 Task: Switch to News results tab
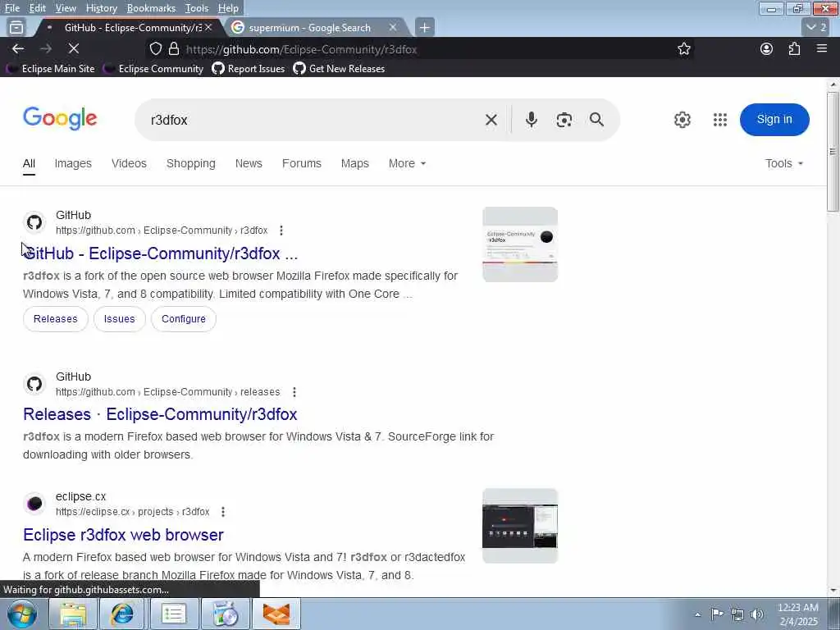pos(249,163)
